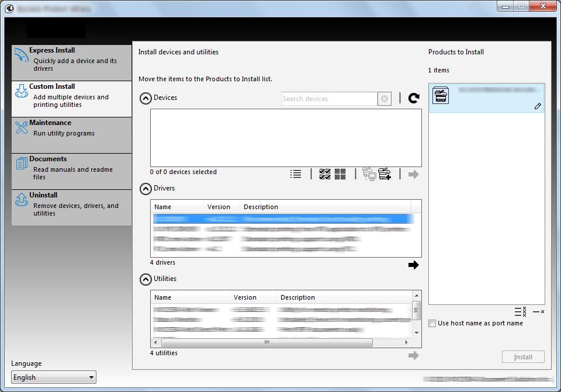
Task: Collapse the Utilities section
Action: [x=146, y=279]
